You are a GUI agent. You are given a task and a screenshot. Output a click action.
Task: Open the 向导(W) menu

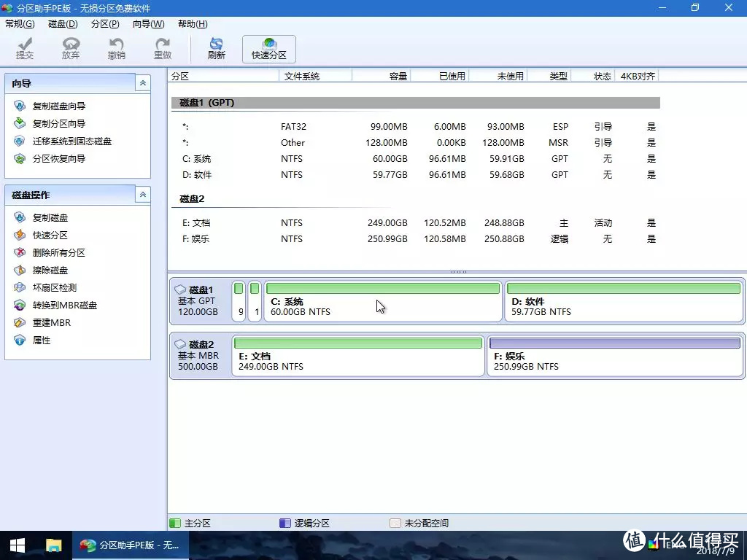[x=148, y=23]
